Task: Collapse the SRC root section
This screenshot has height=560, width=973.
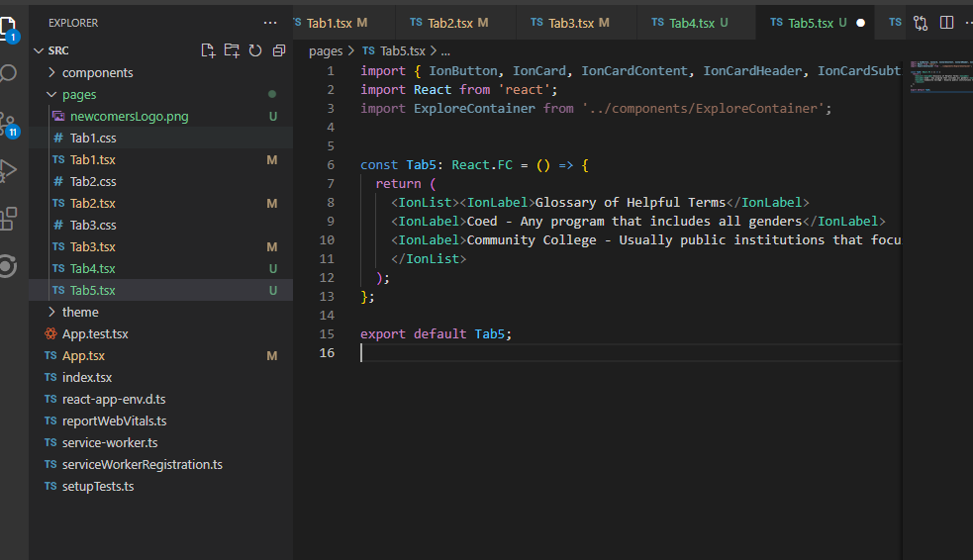Action: pyautogui.click(x=57, y=50)
